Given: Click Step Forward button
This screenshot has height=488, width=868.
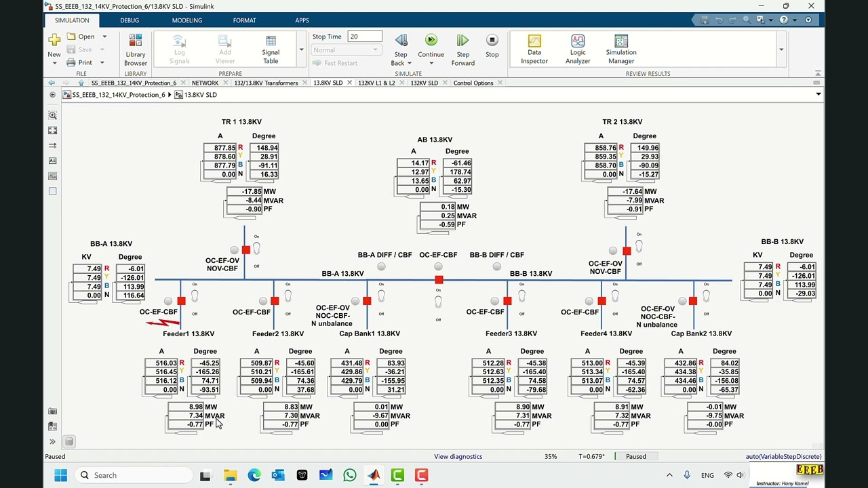Looking at the screenshot, I should pyautogui.click(x=462, y=49).
